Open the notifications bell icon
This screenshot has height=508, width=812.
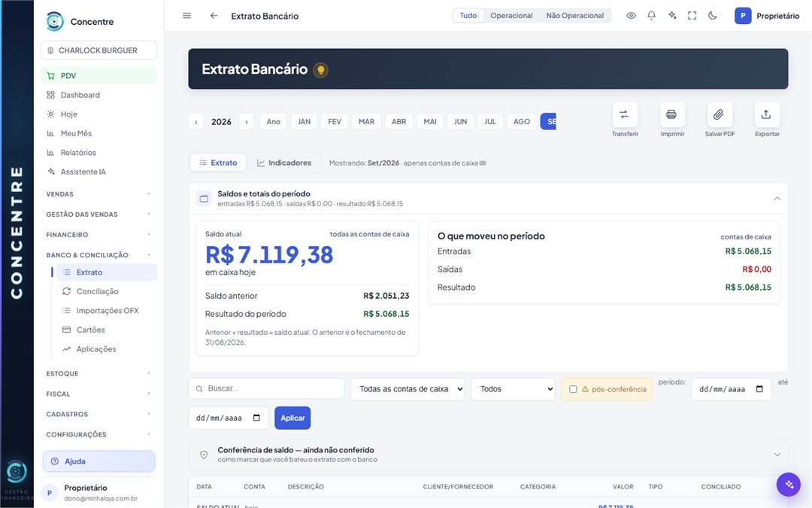(x=651, y=16)
